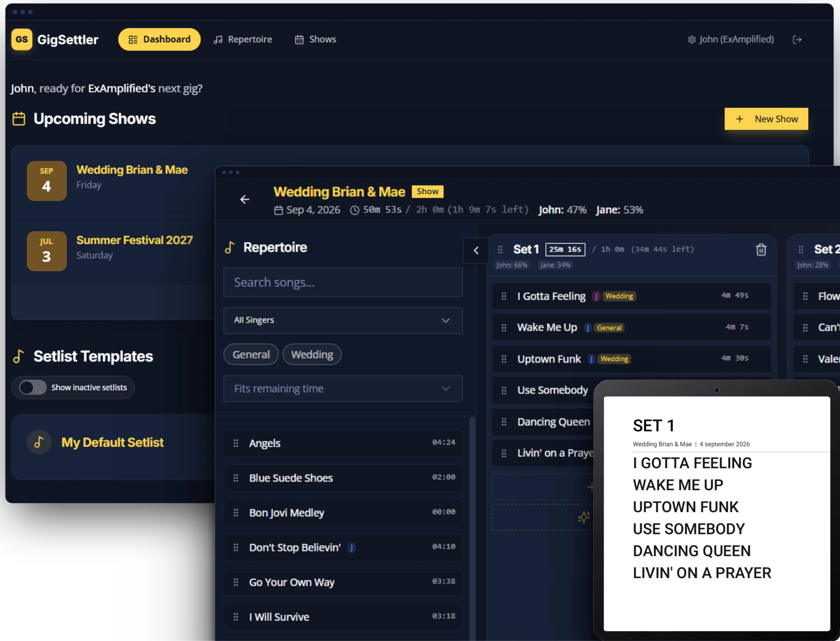Toggle the General tag filter
This screenshot has height=641, width=840.
(251, 354)
